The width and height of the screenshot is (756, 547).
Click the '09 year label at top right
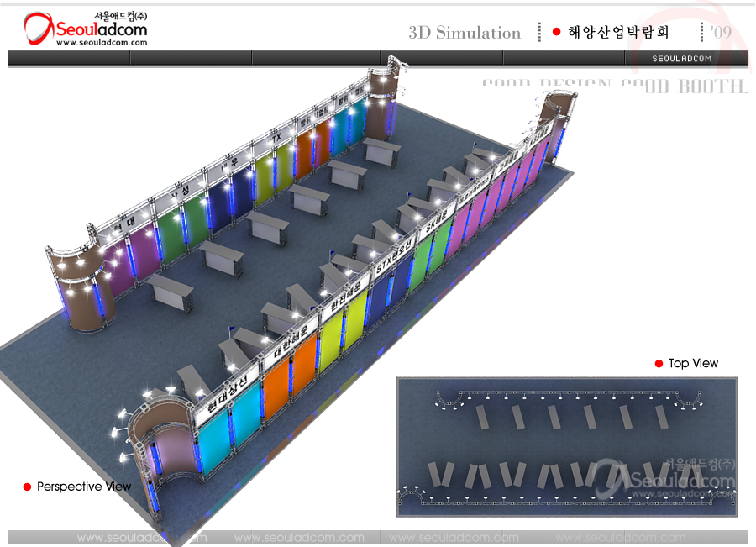pos(721,33)
